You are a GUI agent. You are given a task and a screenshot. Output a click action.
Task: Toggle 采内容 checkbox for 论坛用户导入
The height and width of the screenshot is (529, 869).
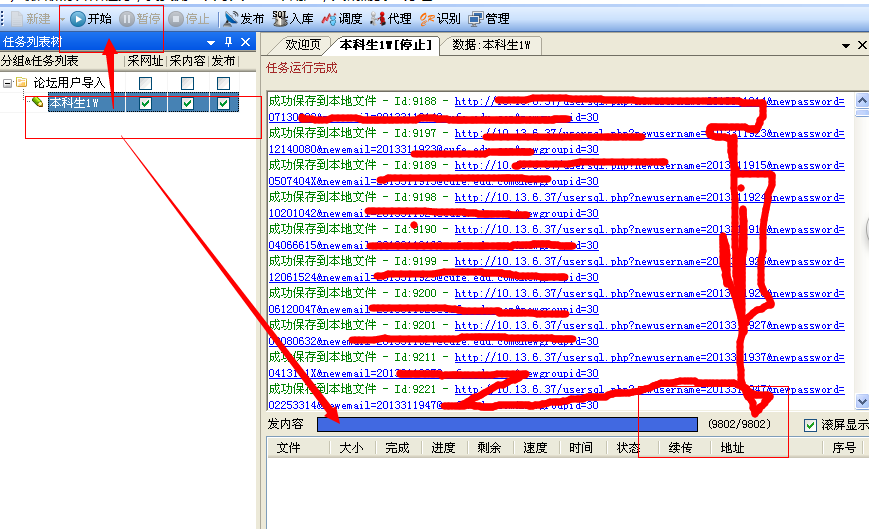pos(187,84)
